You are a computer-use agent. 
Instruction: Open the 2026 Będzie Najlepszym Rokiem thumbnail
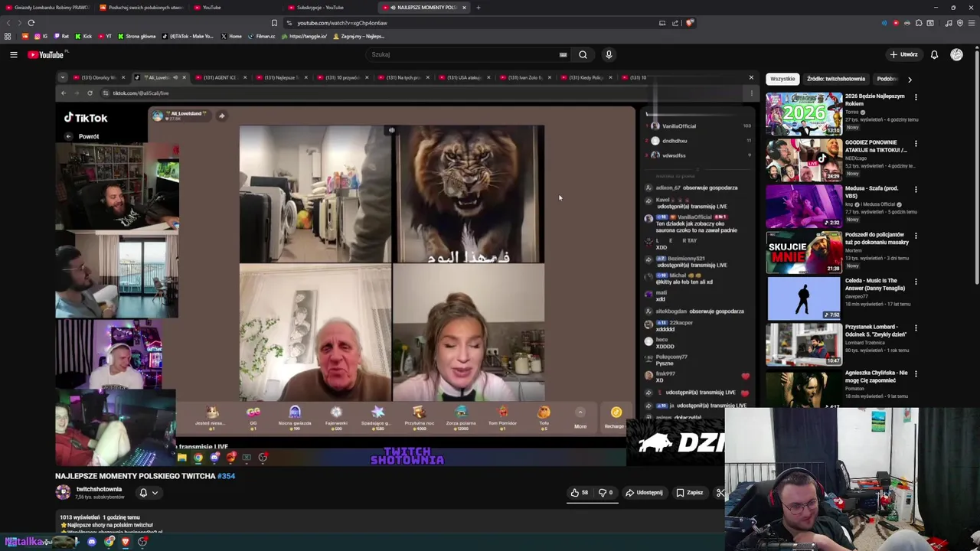click(804, 113)
